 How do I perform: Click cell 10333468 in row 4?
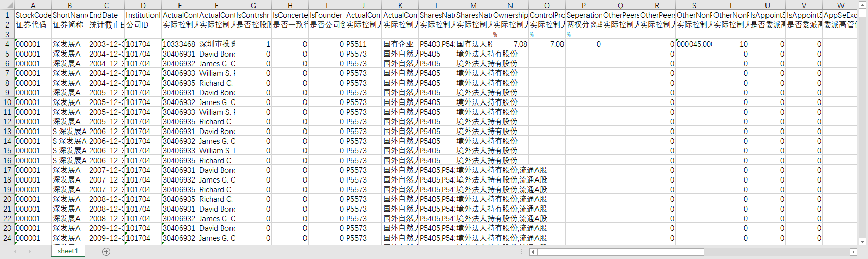pos(180,44)
